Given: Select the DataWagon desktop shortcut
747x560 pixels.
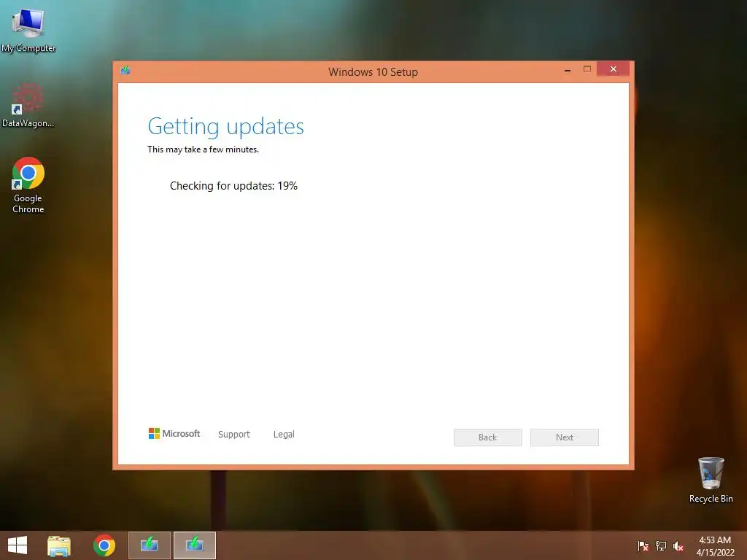Looking at the screenshot, I should 28,106.
